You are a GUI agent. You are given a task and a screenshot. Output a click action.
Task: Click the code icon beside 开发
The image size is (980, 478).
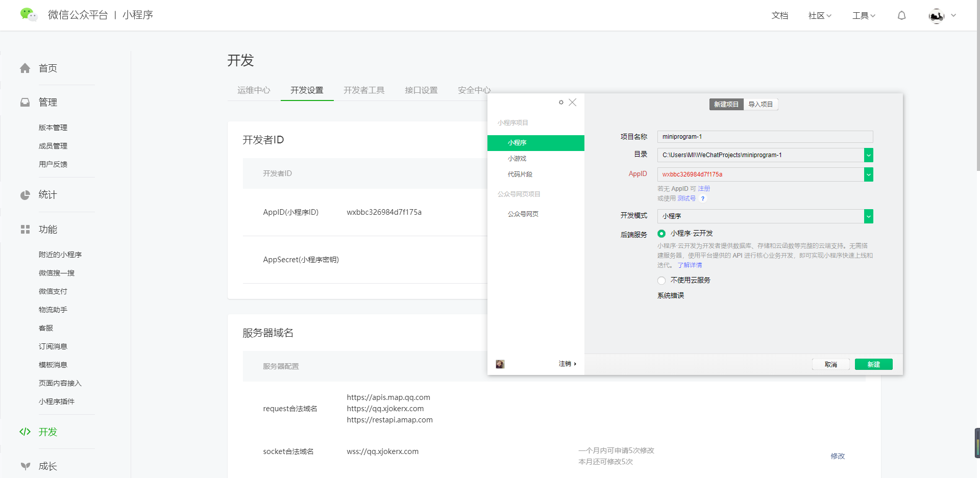coord(25,432)
